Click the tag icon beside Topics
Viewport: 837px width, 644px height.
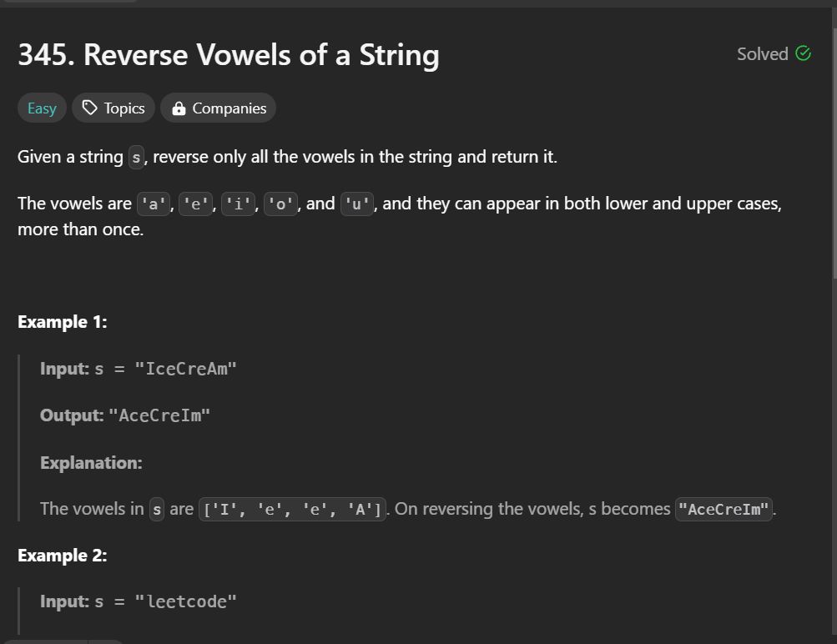tap(89, 108)
